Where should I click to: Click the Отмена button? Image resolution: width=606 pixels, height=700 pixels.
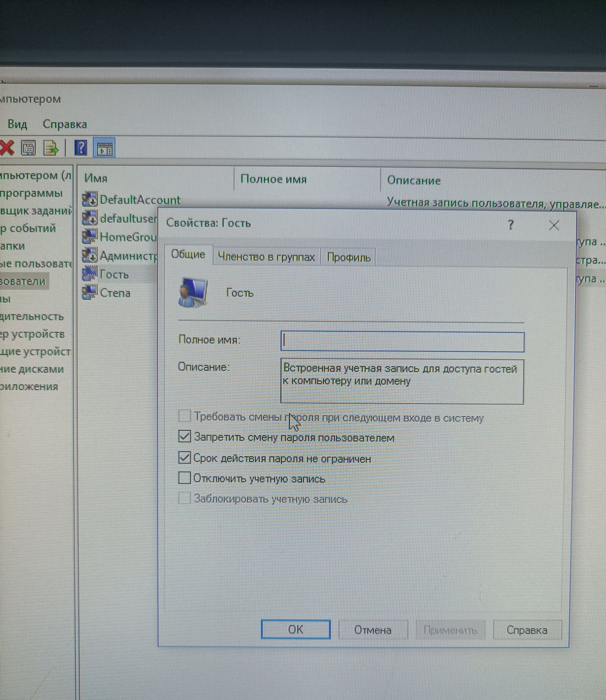coord(373,630)
